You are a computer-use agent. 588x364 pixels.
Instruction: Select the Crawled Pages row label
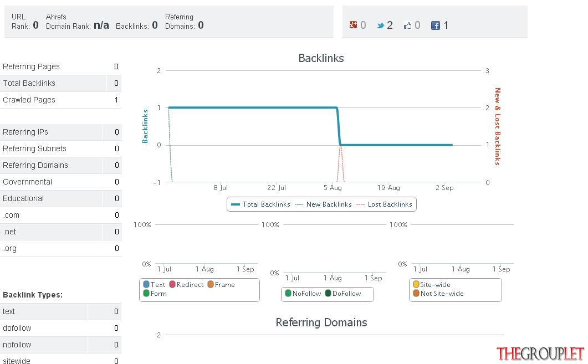(x=29, y=100)
